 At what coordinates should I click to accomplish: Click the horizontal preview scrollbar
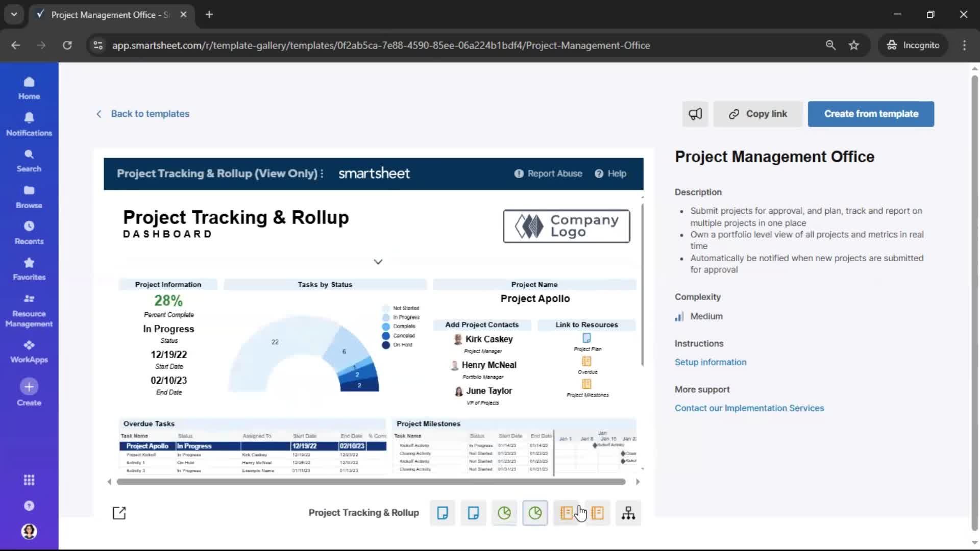(371, 482)
